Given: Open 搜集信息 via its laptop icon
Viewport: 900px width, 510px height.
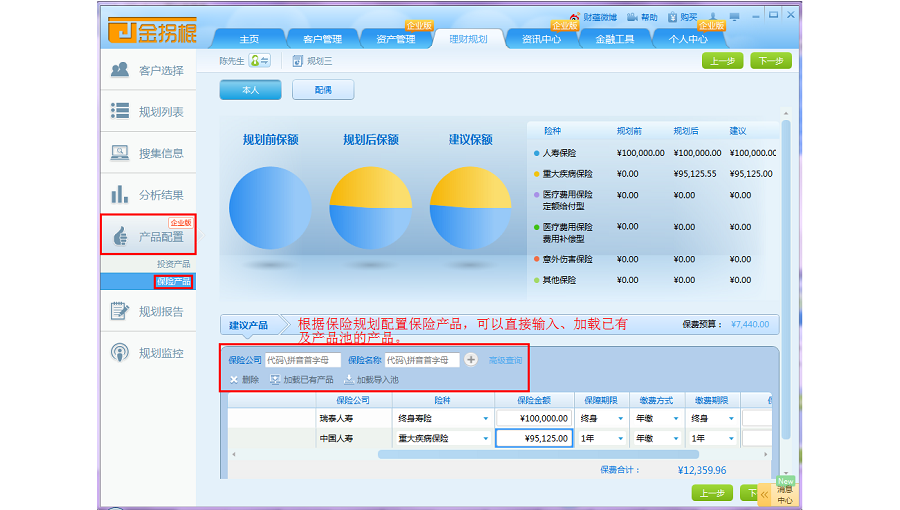Looking at the screenshot, I should 120,153.
